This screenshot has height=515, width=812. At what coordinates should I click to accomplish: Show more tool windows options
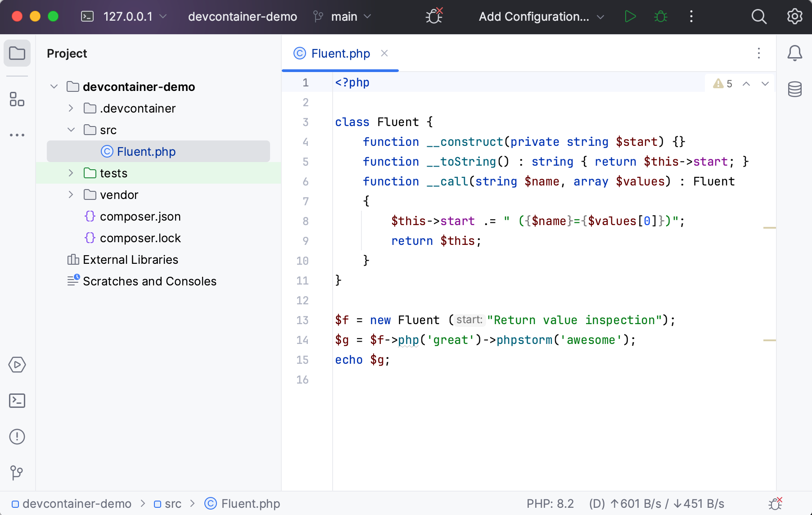coord(17,135)
